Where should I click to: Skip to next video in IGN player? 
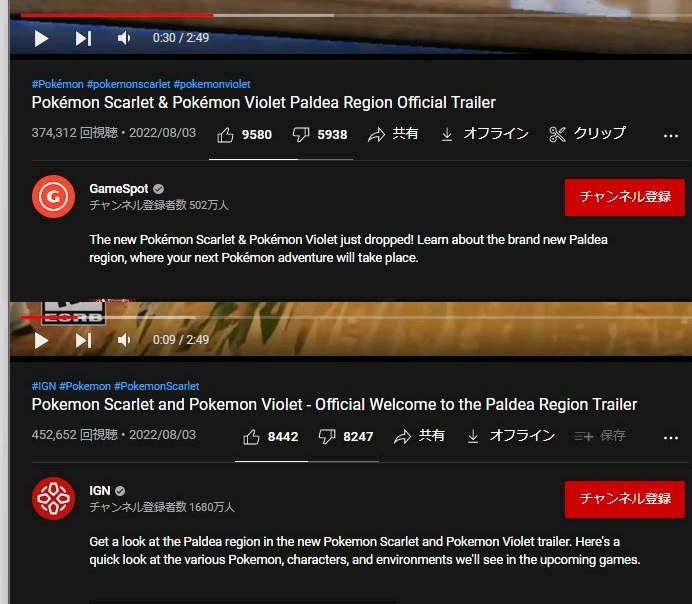[83, 340]
